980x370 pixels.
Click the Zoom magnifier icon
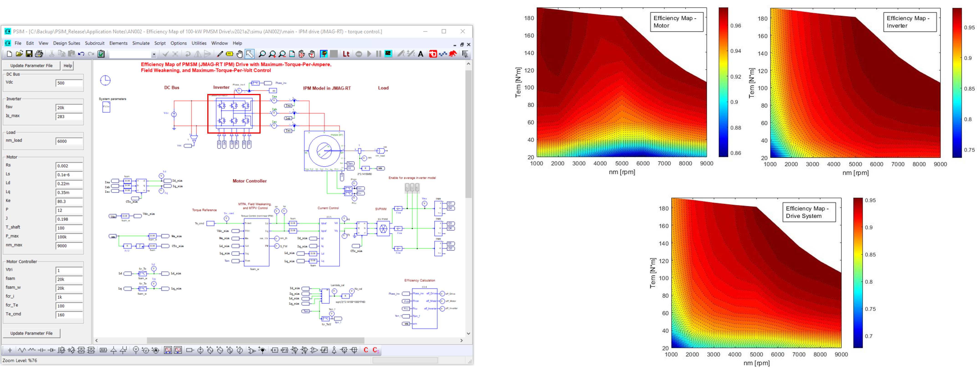[x=262, y=54]
